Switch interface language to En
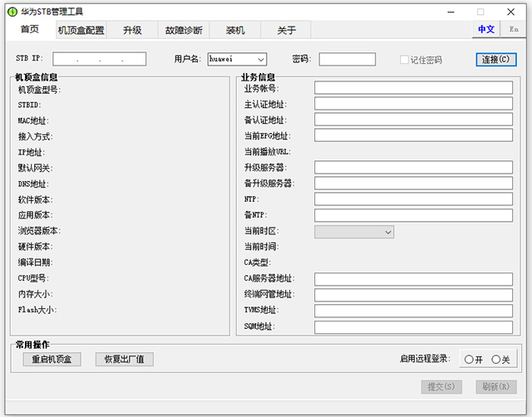 (514, 29)
